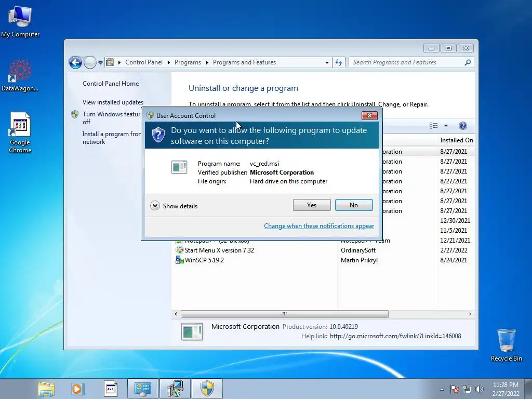532x399 pixels.
Task: Click the help question mark icon
Action: (462, 126)
